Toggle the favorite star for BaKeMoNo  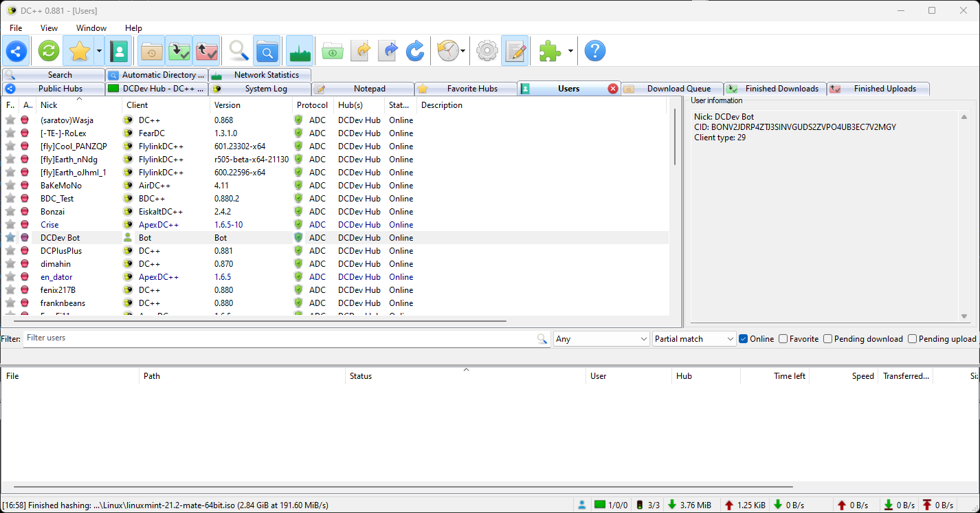[10, 185]
